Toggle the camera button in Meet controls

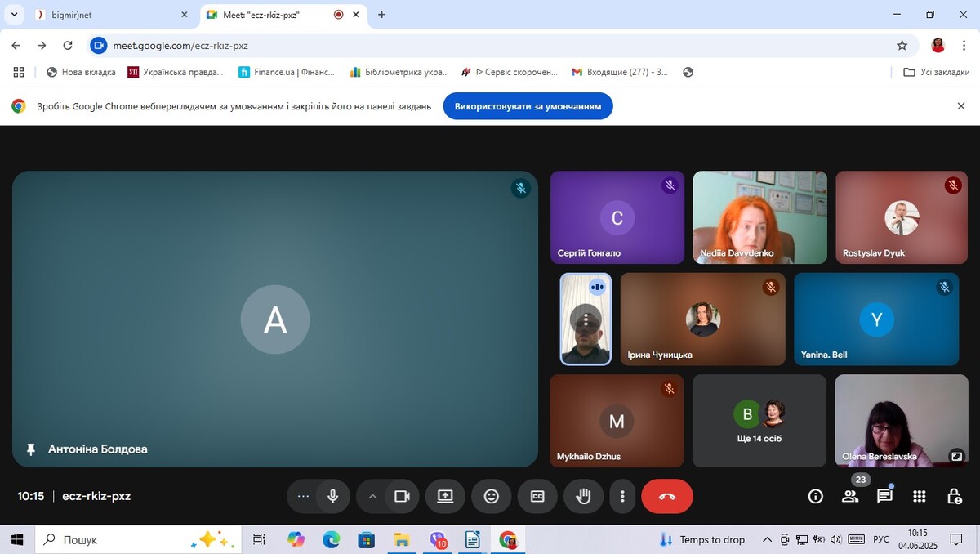[x=402, y=496]
